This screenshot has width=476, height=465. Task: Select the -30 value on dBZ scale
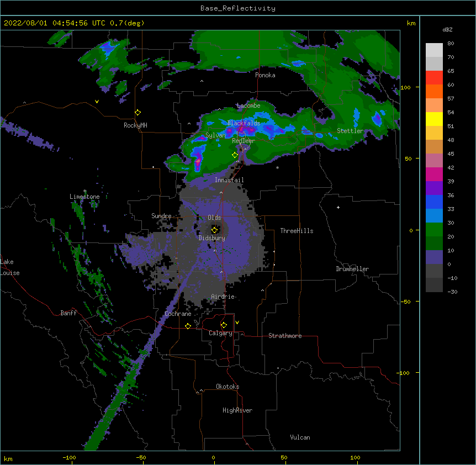[452, 292]
